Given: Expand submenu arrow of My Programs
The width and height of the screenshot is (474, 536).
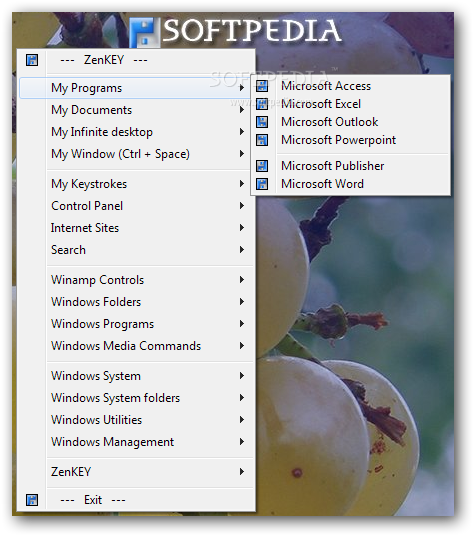Looking at the screenshot, I should (x=242, y=88).
